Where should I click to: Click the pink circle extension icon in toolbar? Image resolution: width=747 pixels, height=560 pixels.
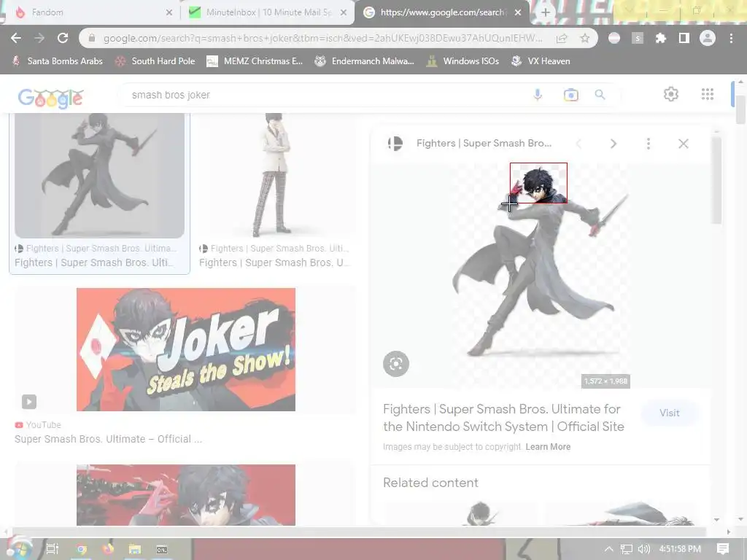tap(614, 38)
